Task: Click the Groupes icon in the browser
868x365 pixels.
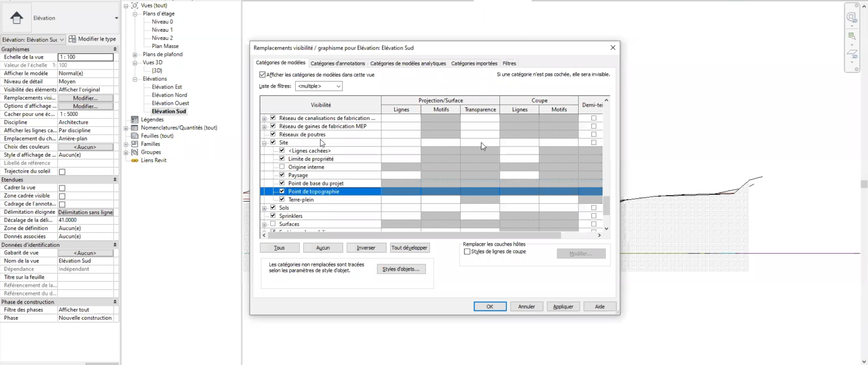Action: (x=135, y=152)
